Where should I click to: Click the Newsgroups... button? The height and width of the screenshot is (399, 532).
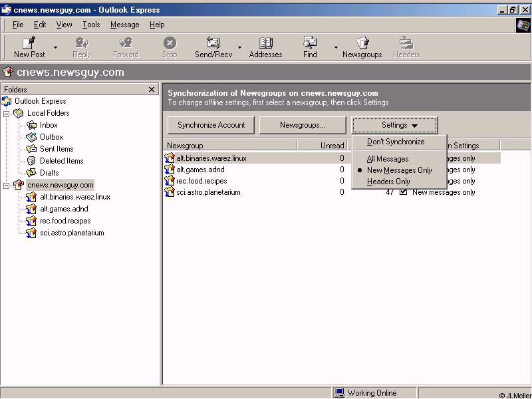click(x=303, y=125)
